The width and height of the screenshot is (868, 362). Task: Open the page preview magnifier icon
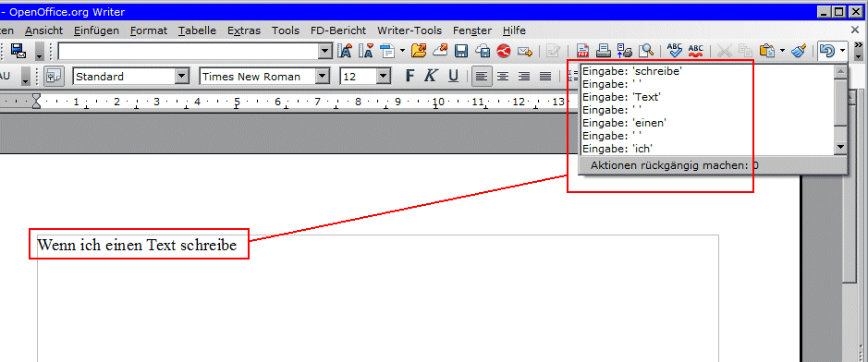(646, 52)
